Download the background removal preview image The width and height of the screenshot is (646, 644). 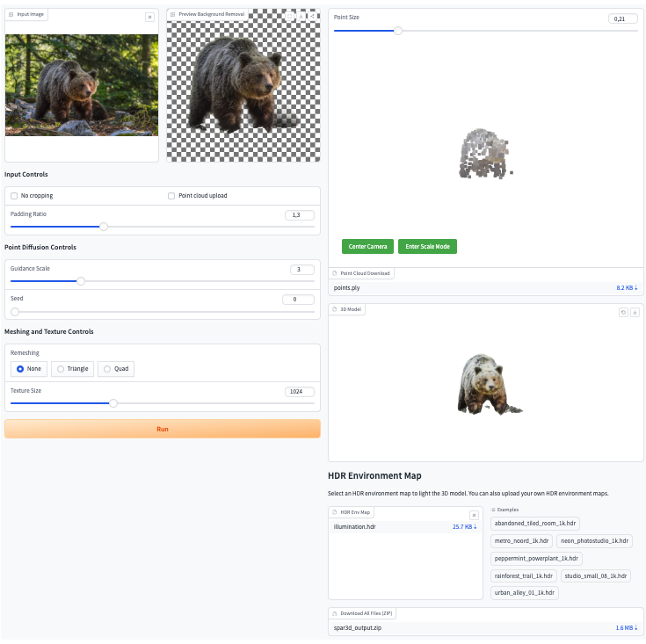point(301,17)
